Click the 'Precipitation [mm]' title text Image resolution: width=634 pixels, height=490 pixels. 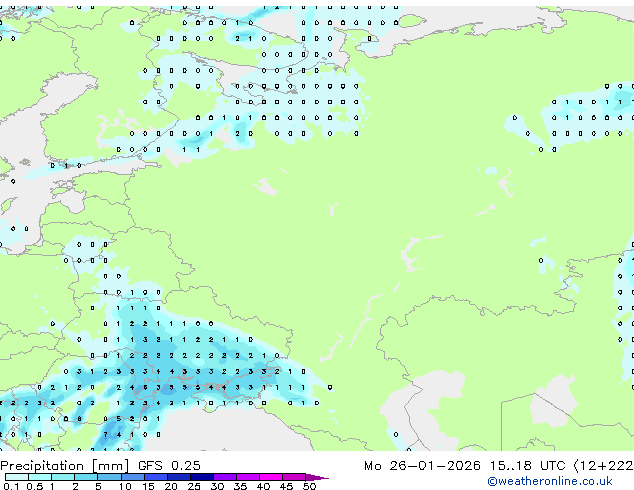(x=65, y=466)
